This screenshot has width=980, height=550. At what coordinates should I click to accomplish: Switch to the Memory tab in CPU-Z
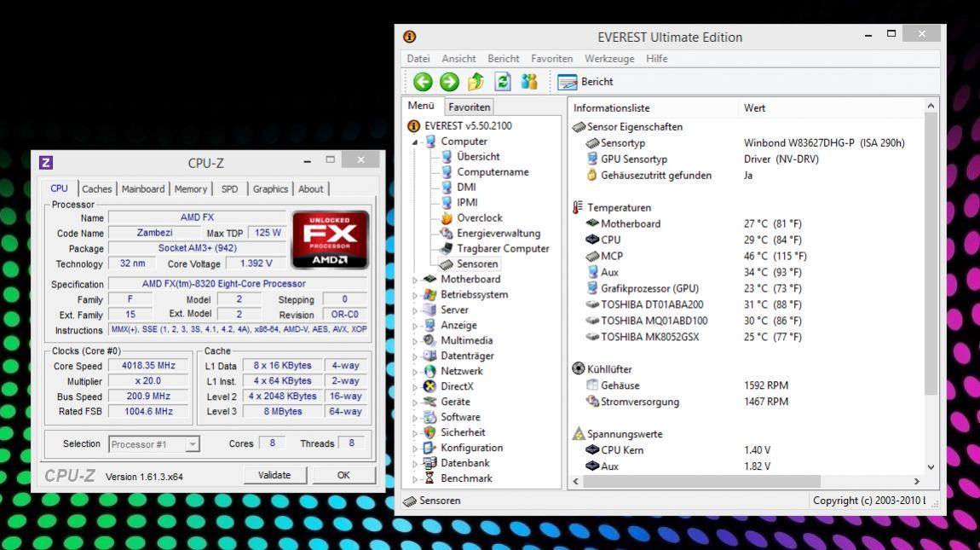[191, 189]
